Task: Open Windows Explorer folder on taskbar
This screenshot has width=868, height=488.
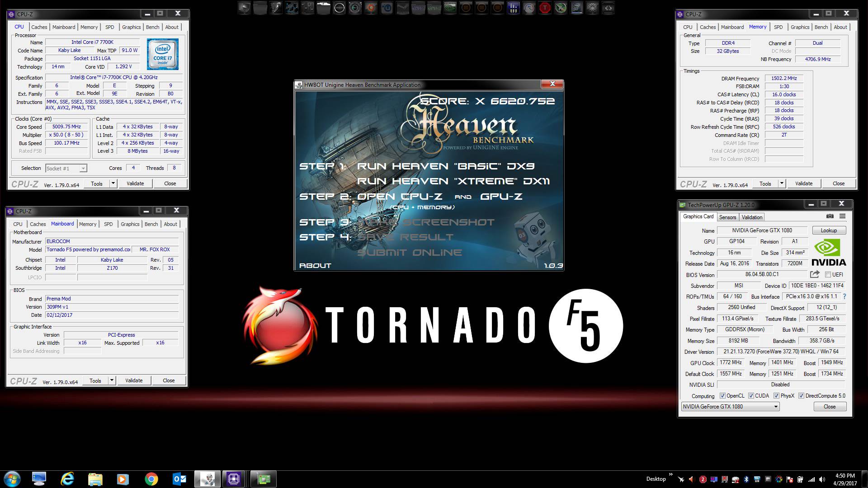Action: [x=95, y=479]
